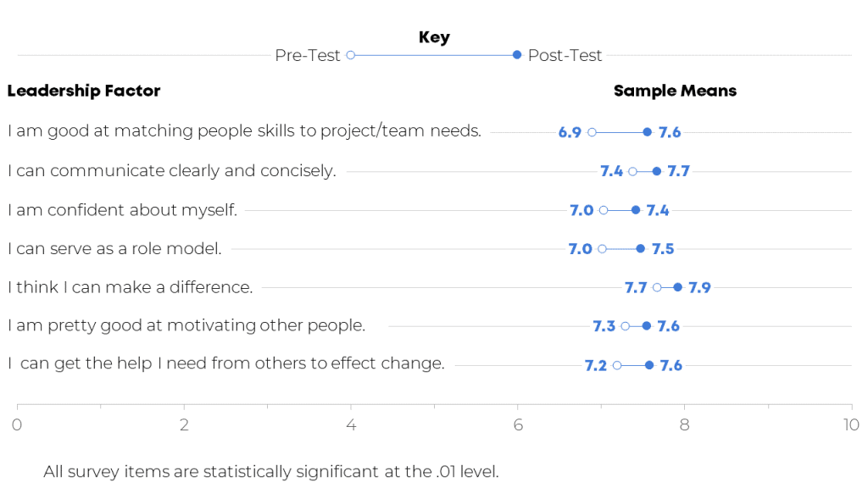Click pre-test circle for motivating other people
This screenshot has height=488, width=868.
click(x=626, y=326)
